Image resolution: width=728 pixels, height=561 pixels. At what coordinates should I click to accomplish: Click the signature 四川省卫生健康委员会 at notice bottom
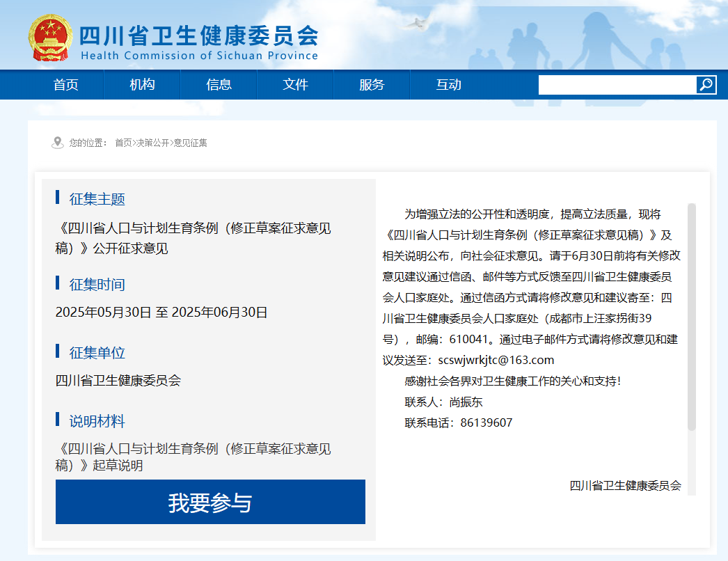[x=626, y=485]
